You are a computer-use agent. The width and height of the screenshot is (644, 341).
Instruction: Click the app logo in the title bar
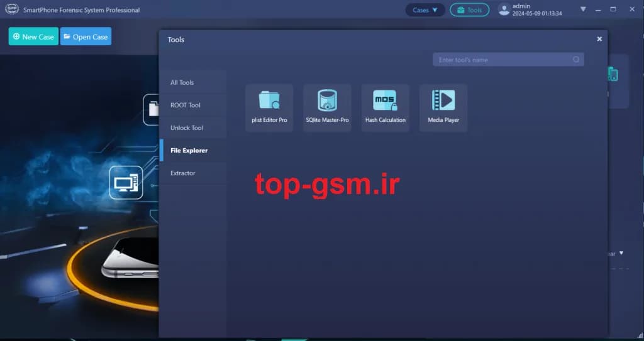11,9
